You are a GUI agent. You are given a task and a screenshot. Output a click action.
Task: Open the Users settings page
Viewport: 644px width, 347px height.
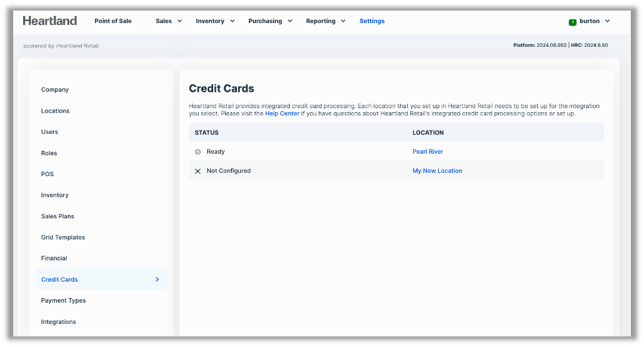pos(49,132)
